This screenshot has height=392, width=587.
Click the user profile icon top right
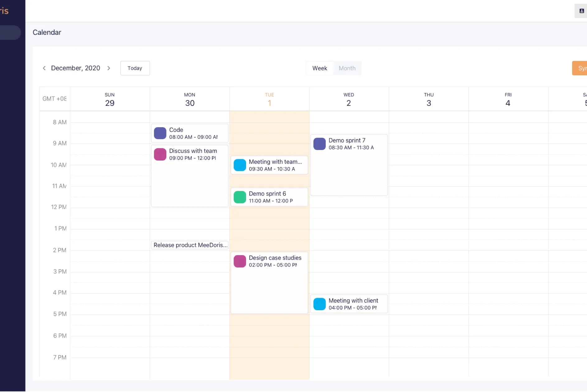pyautogui.click(x=581, y=11)
